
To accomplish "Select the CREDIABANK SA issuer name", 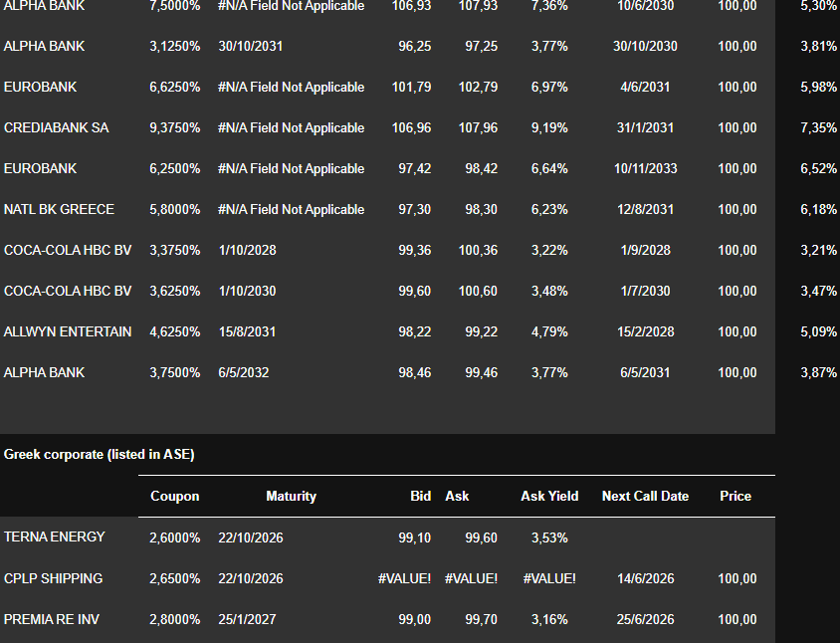I will tap(57, 127).
